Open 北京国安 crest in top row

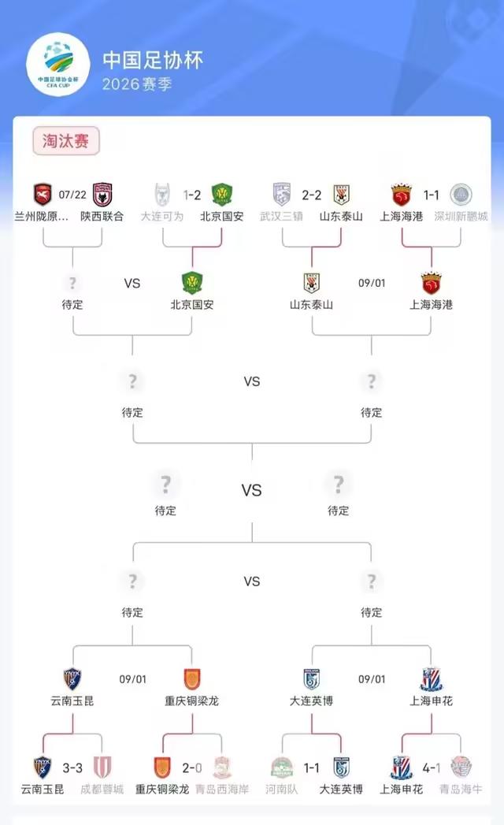[x=221, y=194]
